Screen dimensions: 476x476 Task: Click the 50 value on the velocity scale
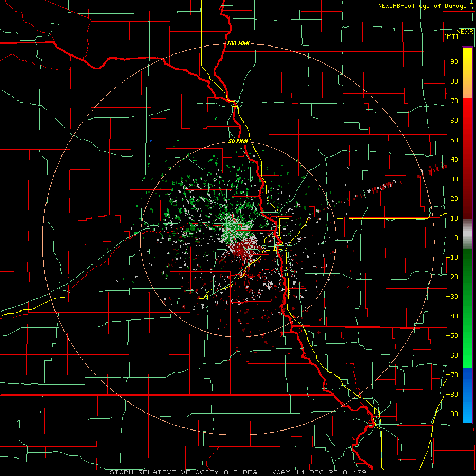click(454, 140)
